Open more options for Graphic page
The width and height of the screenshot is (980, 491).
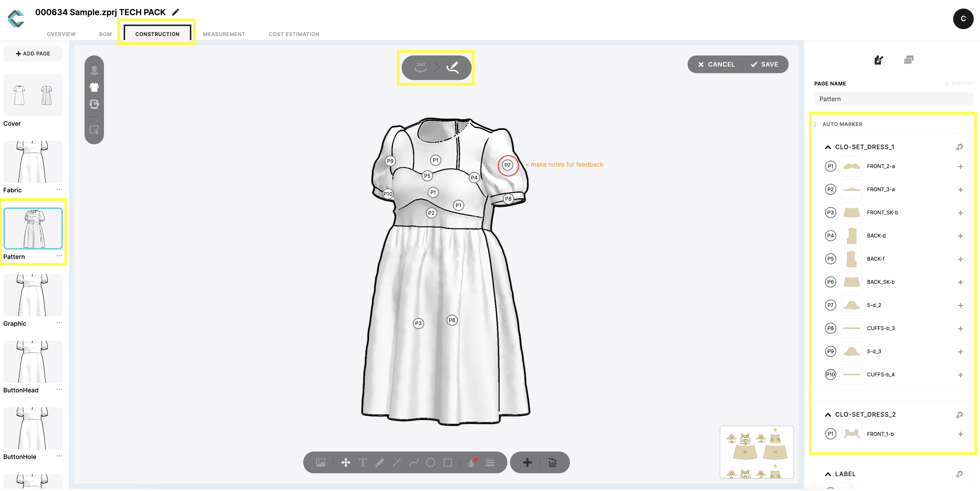click(x=59, y=323)
